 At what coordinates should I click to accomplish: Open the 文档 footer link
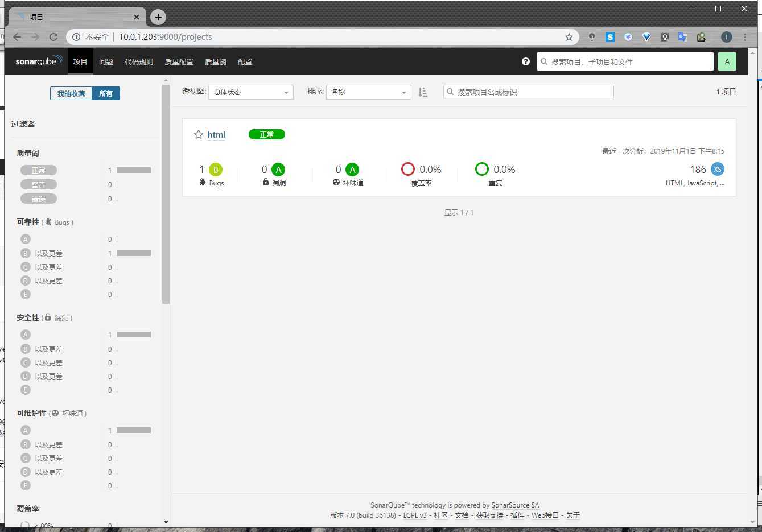point(462,515)
